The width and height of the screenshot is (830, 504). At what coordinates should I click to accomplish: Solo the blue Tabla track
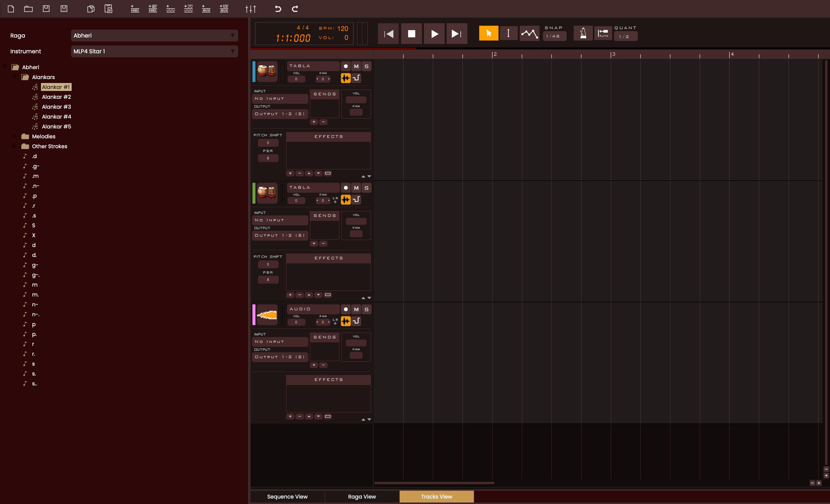pos(367,66)
